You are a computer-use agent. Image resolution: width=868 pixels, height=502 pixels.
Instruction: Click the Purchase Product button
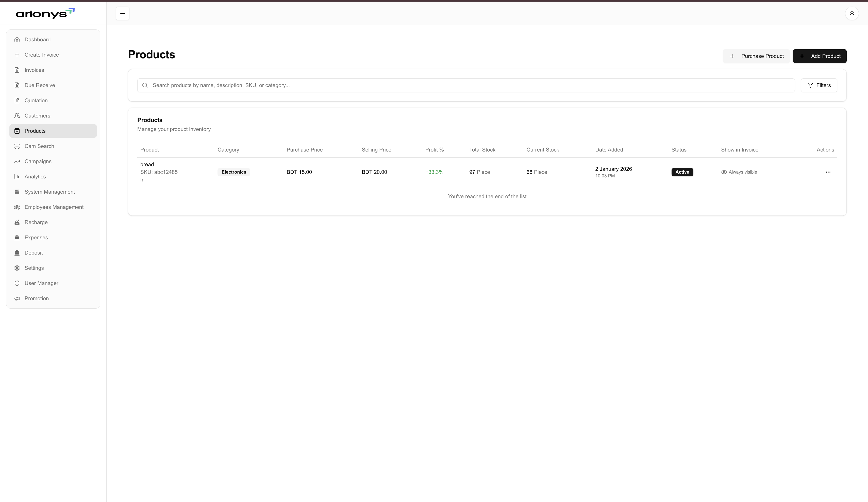[x=756, y=56]
